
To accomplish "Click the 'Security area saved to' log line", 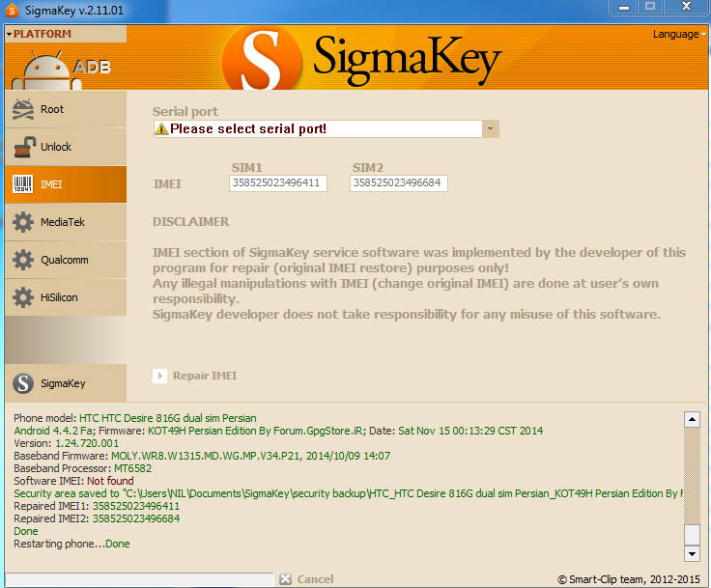I will point(348,493).
